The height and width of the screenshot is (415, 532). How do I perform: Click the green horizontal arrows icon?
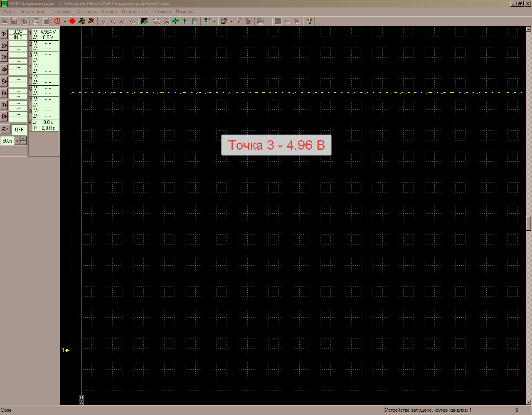tap(175, 21)
